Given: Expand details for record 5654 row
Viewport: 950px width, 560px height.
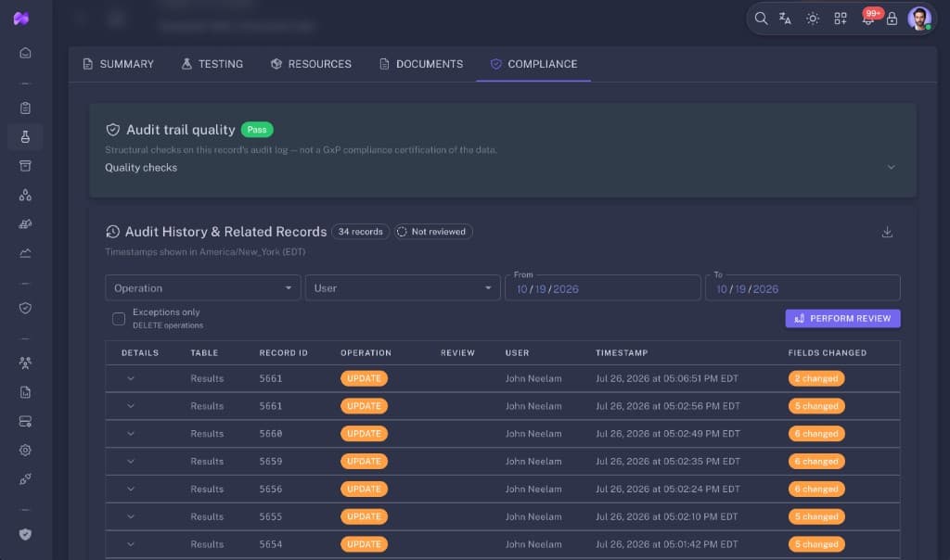Looking at the screenshot, I should [x=130, y=544].
